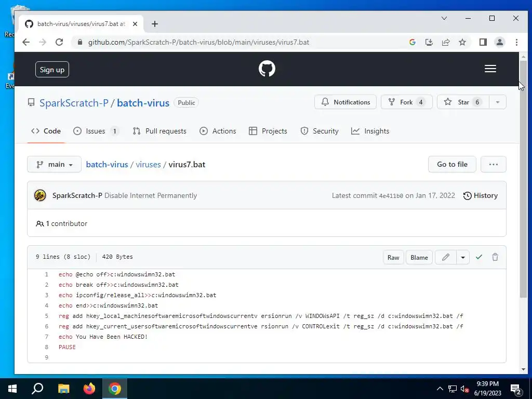The width and height of the screenshot is (532, 399).
Task: Click line 7 'You Have Been HACKED!' text
Action: 112,337
